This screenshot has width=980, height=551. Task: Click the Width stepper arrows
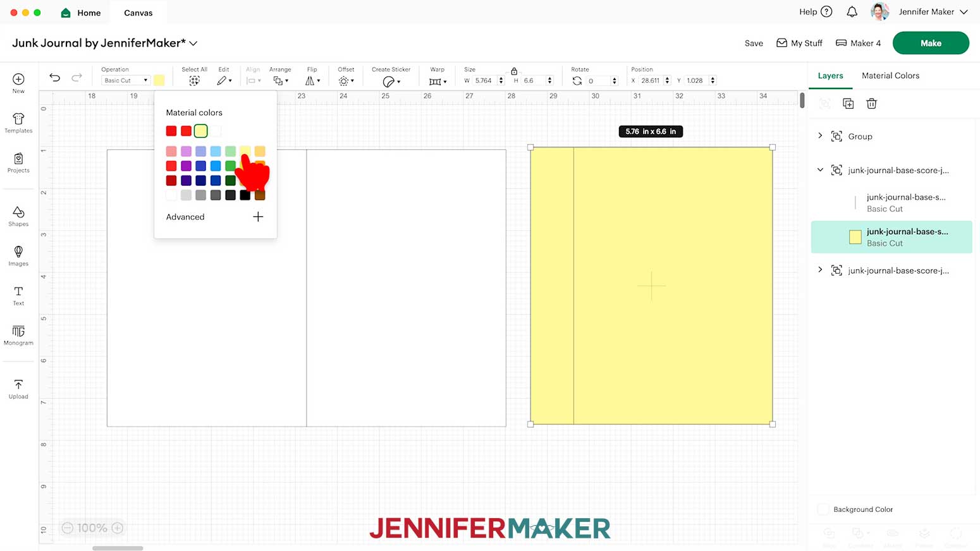(x=501, y=81)
